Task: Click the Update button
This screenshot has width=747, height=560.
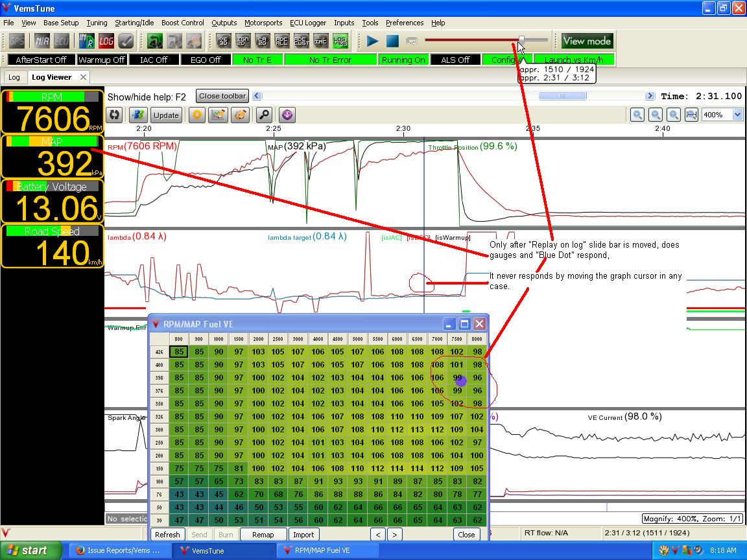Action: click(x=166, y=115)
